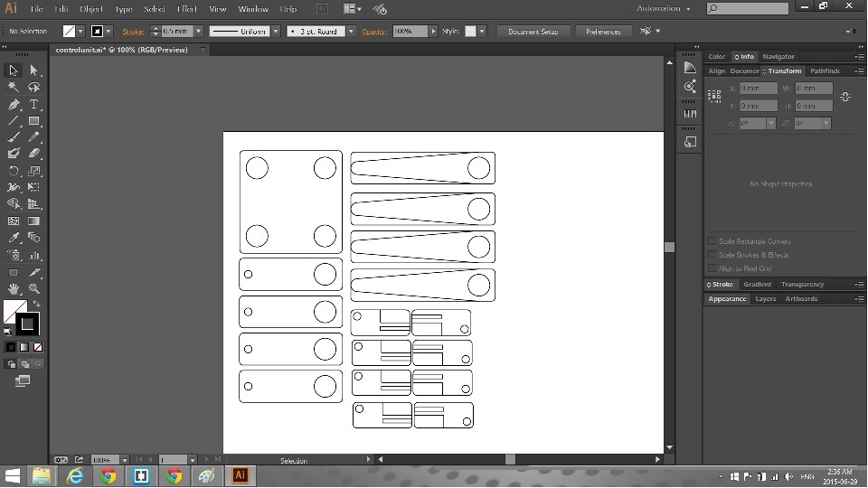The width and height of the screenshot is (868, 488).
Task: Click the constrain width and height proportions icon
Action: click(x=844, y=97)
